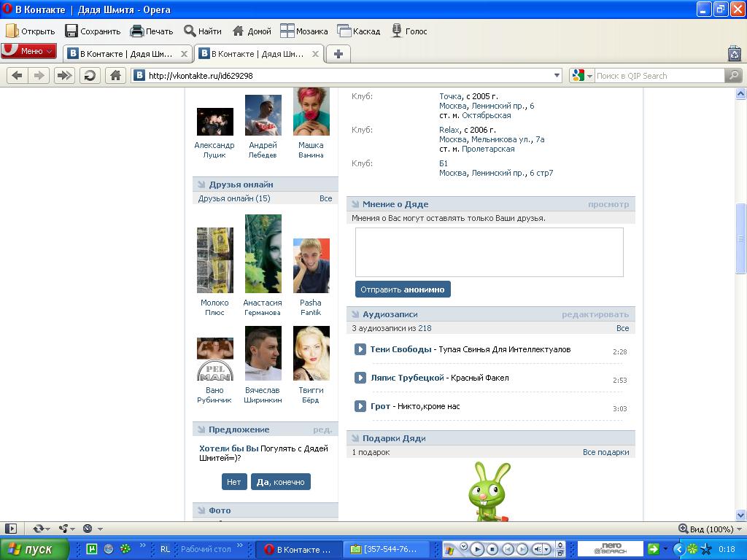Click the Домой house toolbar icon

(238, 31)
